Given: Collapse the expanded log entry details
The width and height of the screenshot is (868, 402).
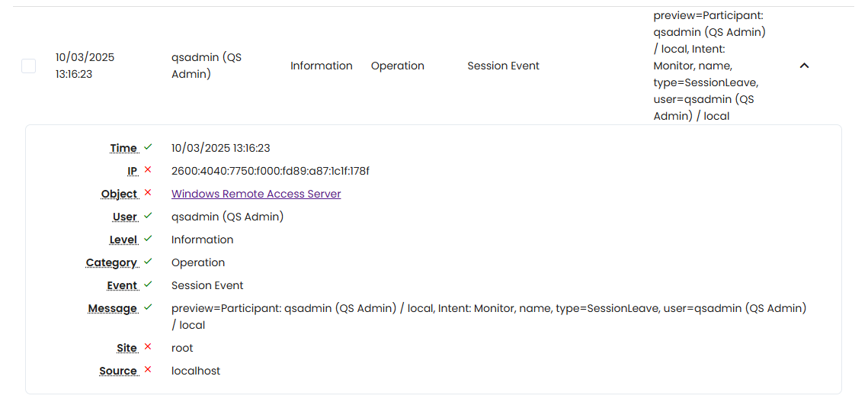Looking at the screenshot, I should [803, 66].
